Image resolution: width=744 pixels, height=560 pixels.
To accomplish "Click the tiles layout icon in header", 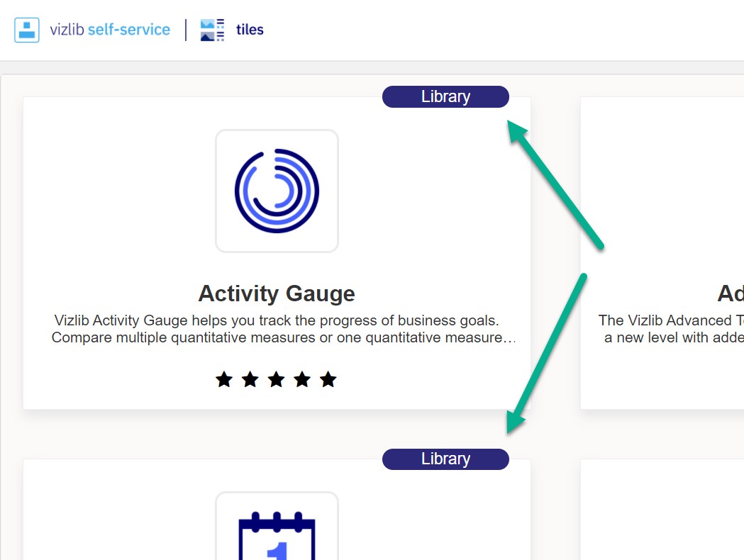I will pyautogui.click(x=212, y=30).
